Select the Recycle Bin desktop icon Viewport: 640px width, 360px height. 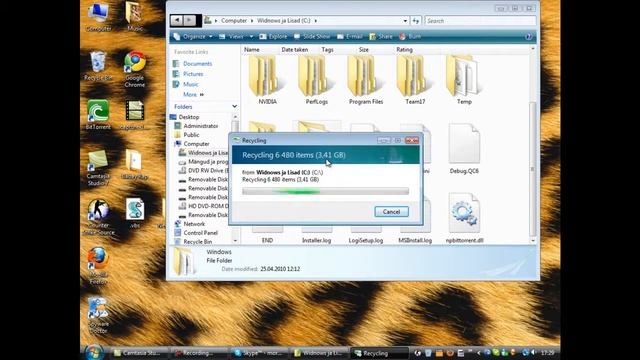98,65
